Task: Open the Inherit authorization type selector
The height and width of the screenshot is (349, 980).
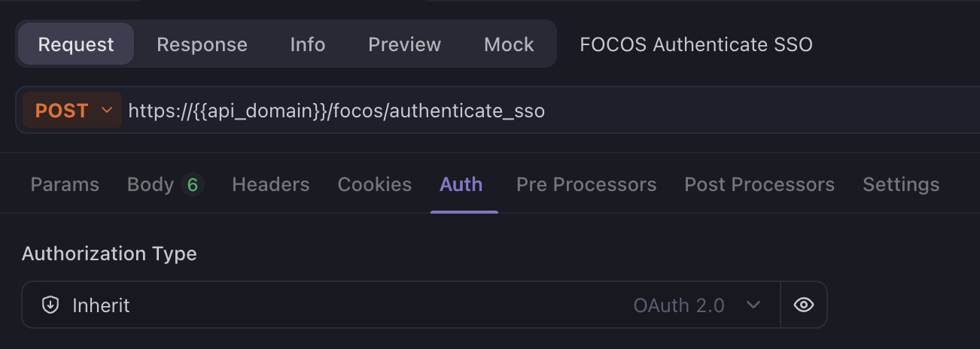Action: tap(401, 305)
